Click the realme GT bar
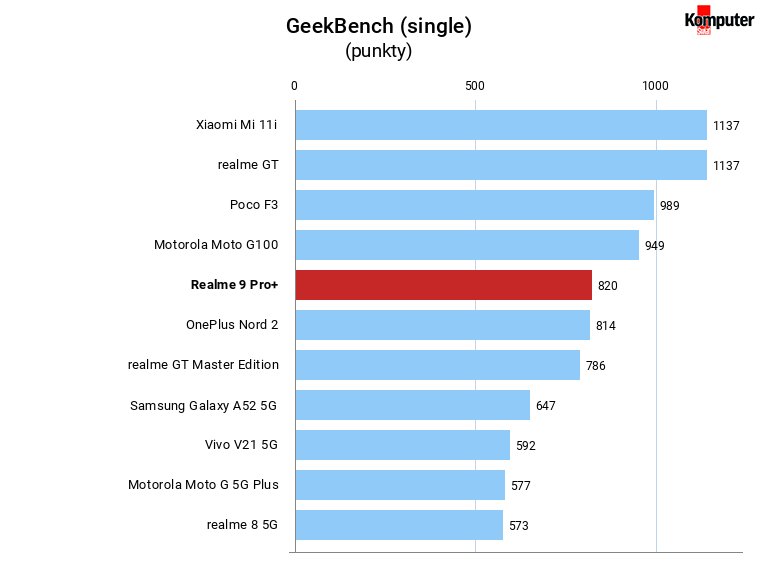 pos(501,165)
